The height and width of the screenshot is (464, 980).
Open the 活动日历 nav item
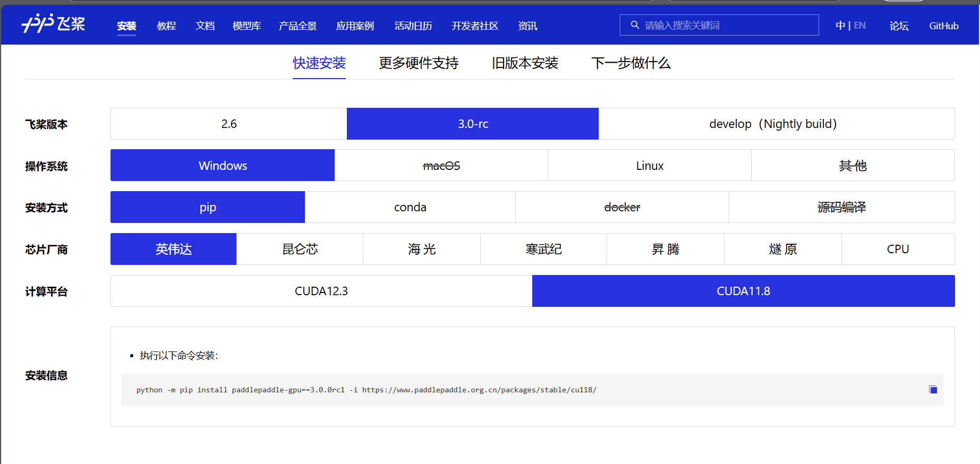(x=413, y=25)
